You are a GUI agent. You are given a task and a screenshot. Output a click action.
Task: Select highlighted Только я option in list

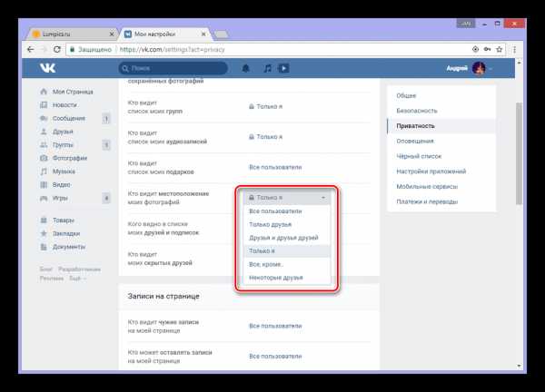(287, 250)
